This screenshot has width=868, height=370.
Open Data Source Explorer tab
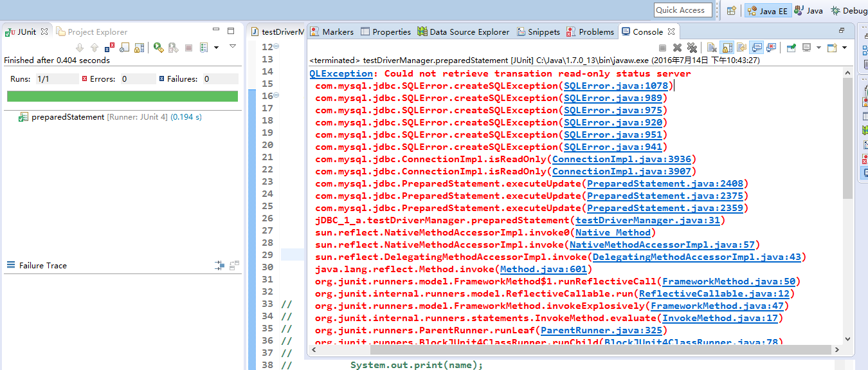tap(463, 32)
